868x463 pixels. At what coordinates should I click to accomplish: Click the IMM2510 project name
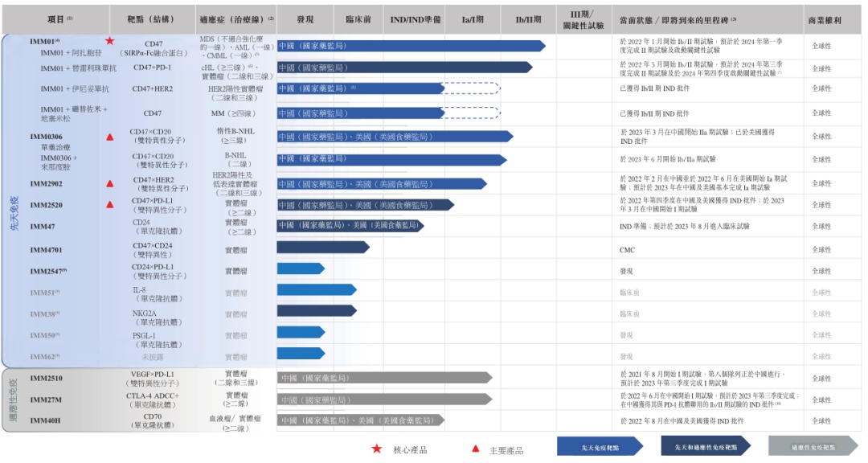click(x=46, y=379)
